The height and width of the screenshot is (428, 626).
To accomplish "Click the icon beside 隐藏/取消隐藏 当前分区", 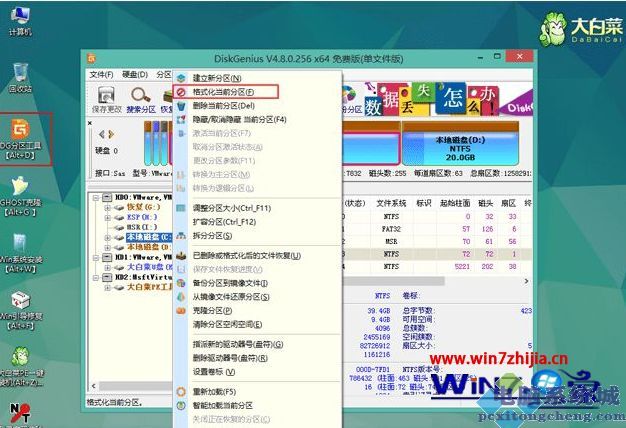I will [x=181, y=119].
